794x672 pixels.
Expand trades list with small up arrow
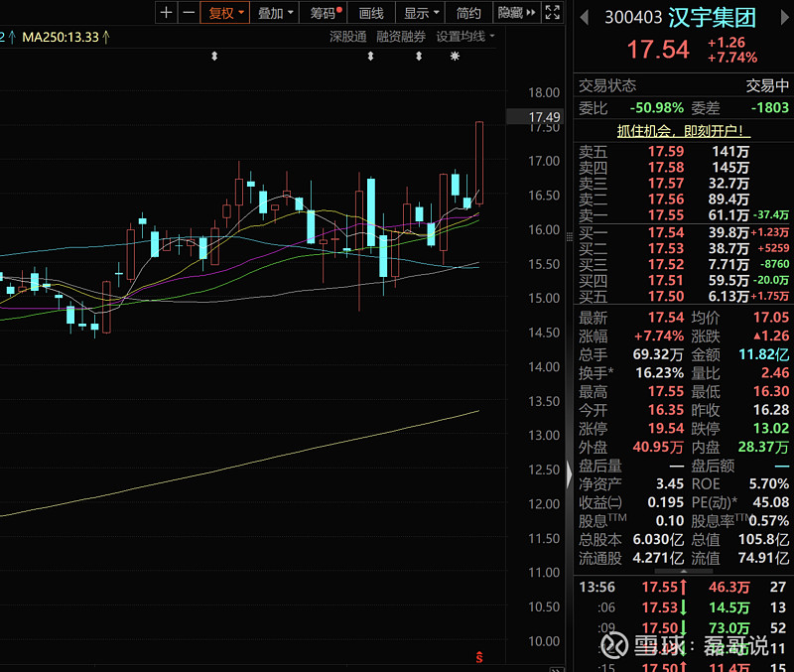[683, 571]
